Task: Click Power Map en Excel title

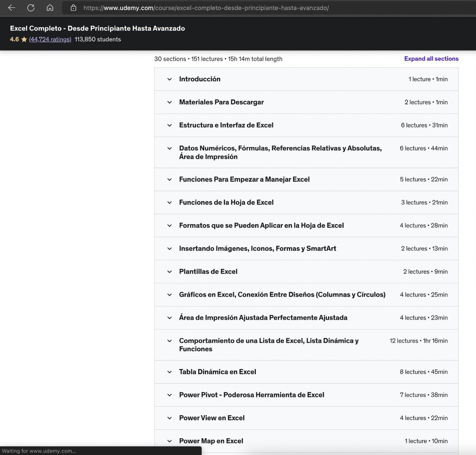Action: coord(211,441)
